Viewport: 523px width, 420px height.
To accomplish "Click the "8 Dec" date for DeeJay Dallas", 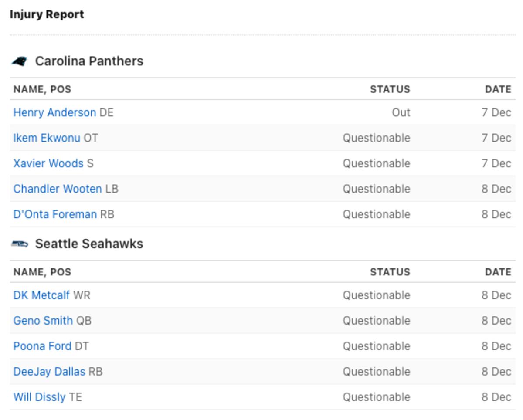I will 496,372.
